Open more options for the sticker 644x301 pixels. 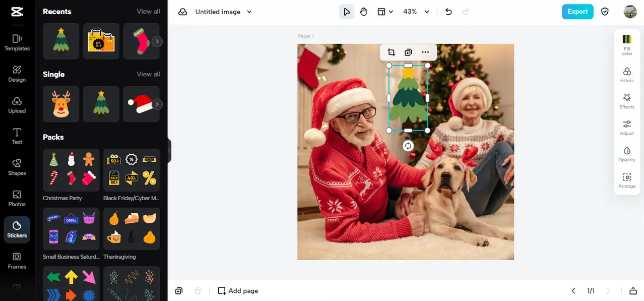click(x=425, y=52)
